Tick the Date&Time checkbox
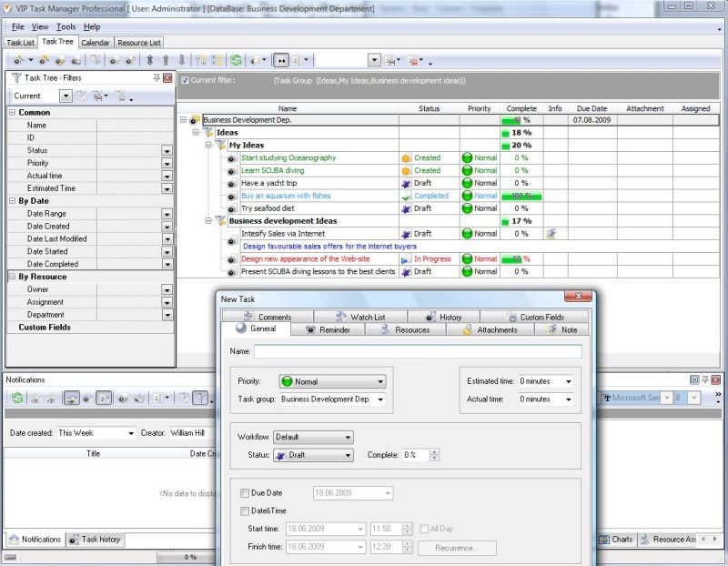The image size is (728, 566). pyautogui.click(x=245, y=510)
